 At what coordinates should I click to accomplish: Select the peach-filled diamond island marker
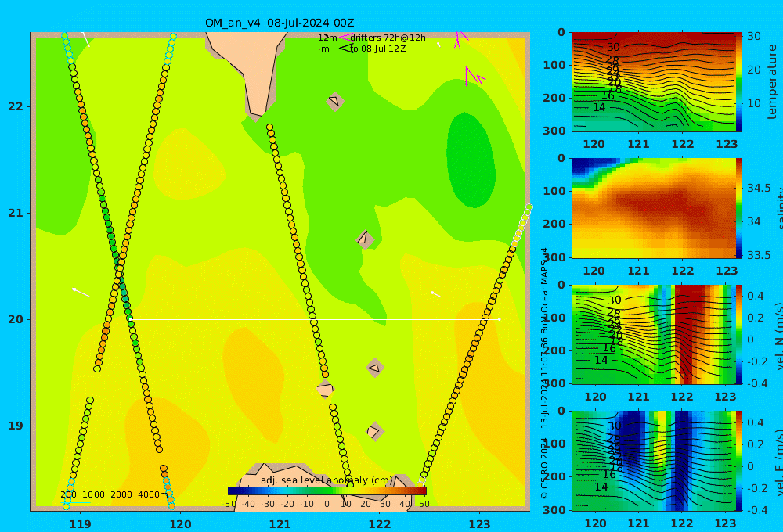click(325, 389)
